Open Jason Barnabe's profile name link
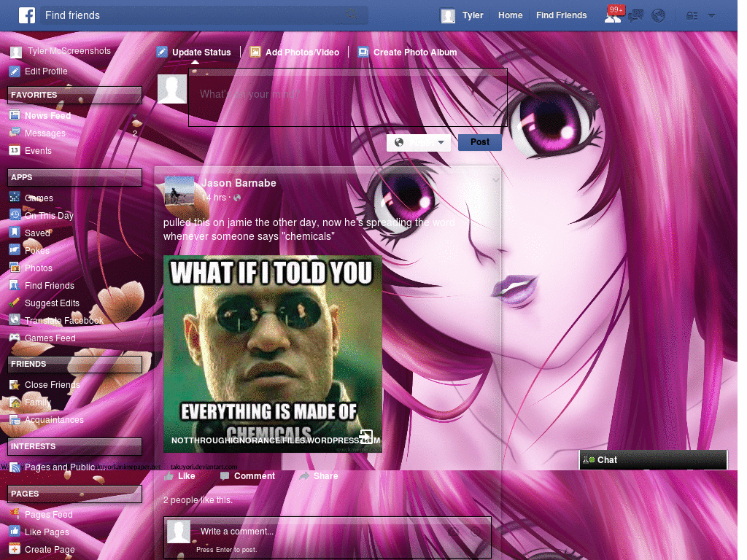747x560 pixels. [239, 183]
